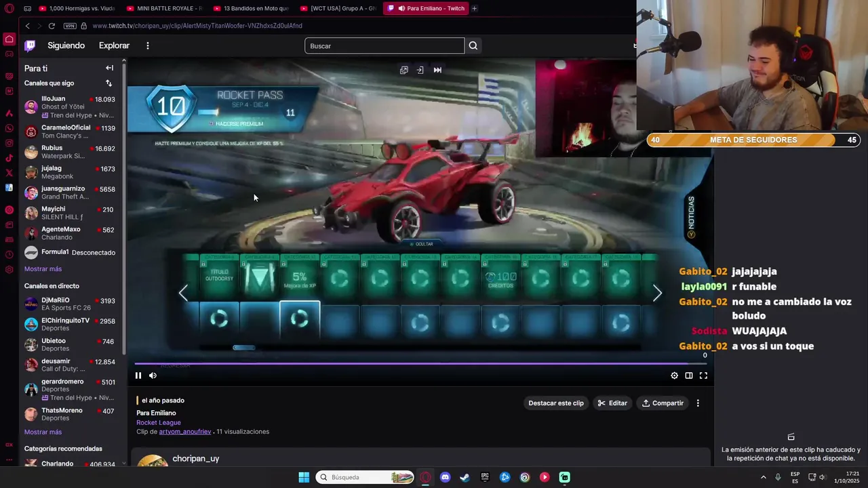Open Rubius channel in the sidebar
Screen dimensions: 868x488
tap(70, 152)
